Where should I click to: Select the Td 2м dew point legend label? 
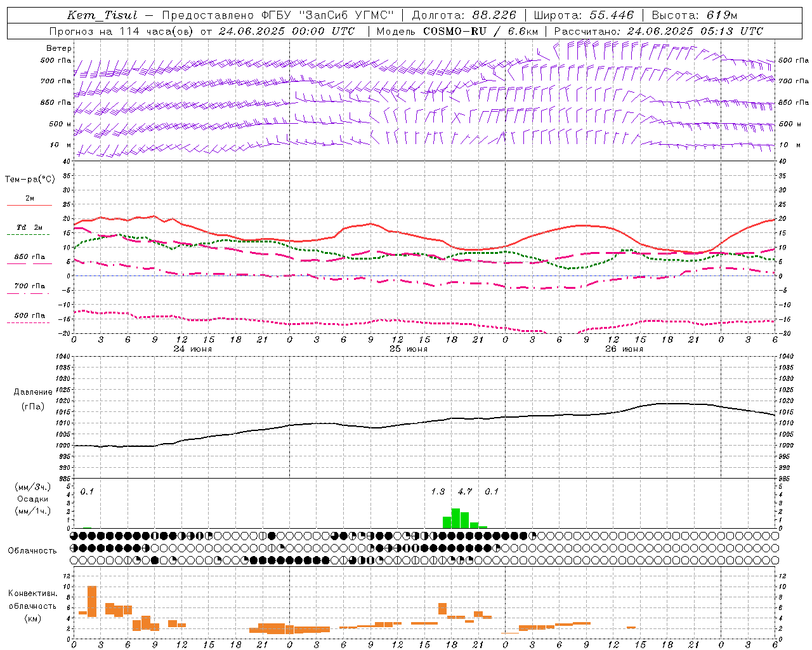point(29,227)
